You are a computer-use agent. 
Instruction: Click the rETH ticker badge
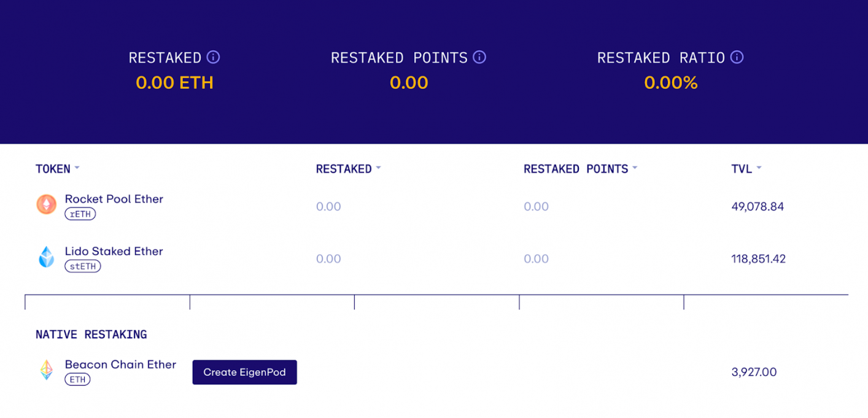coord(80,214)
